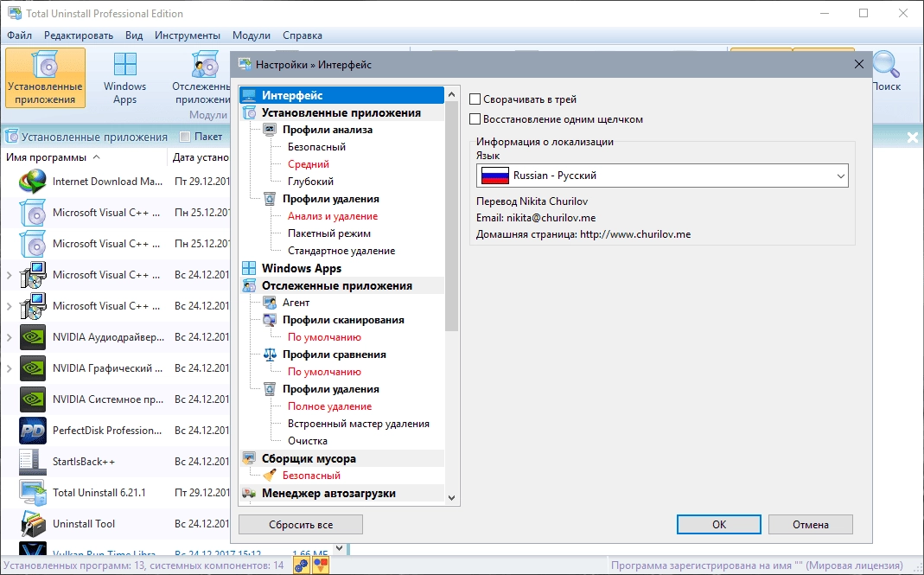Enable Восстановление одним щелчком checkbox
This screenshot has width=924, height=575.
click(475, 119)
